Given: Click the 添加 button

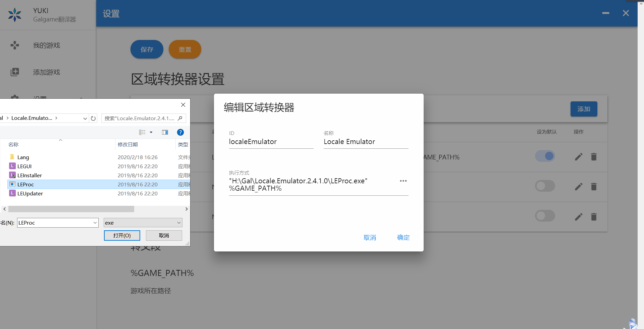Looking at the screenshot, I should tap(584, 109).
